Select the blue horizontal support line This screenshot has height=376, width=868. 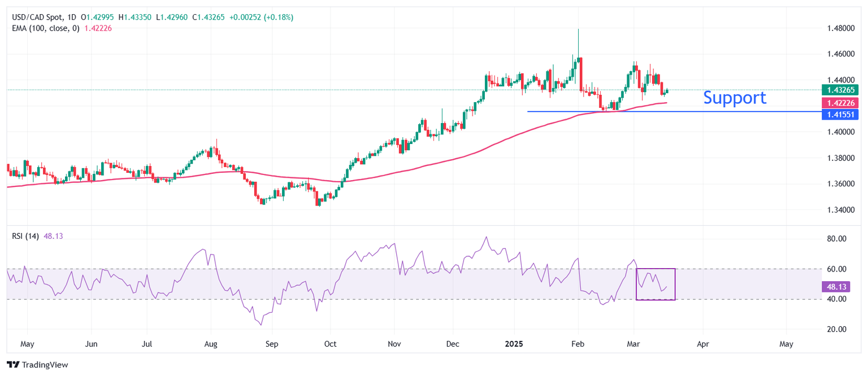point(674,111)
